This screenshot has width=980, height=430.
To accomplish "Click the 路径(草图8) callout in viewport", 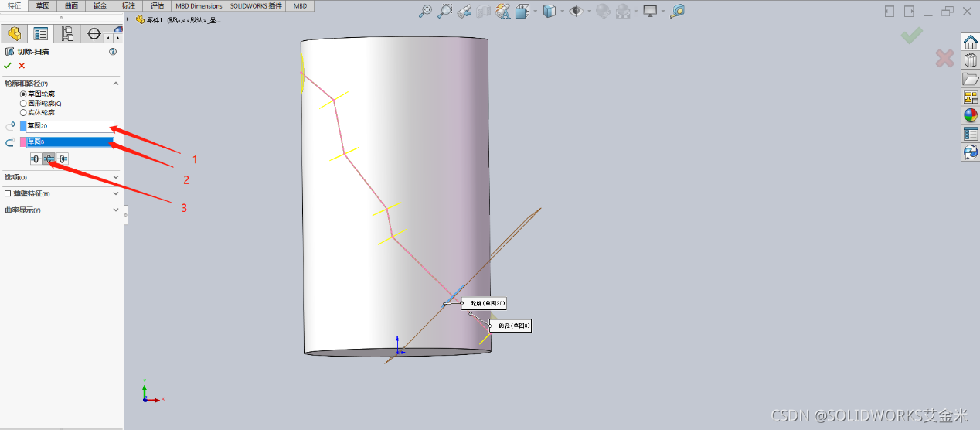I will pos(510,326).
